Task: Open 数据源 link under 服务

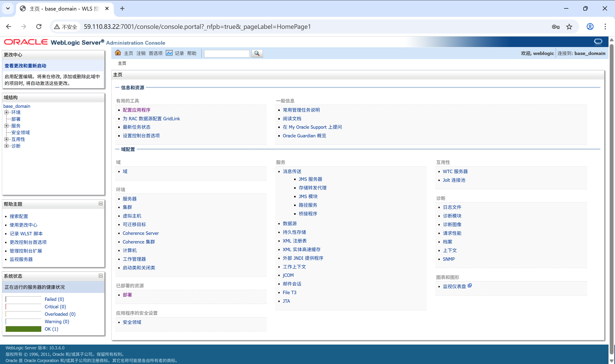Action: [x=290, y=224]
